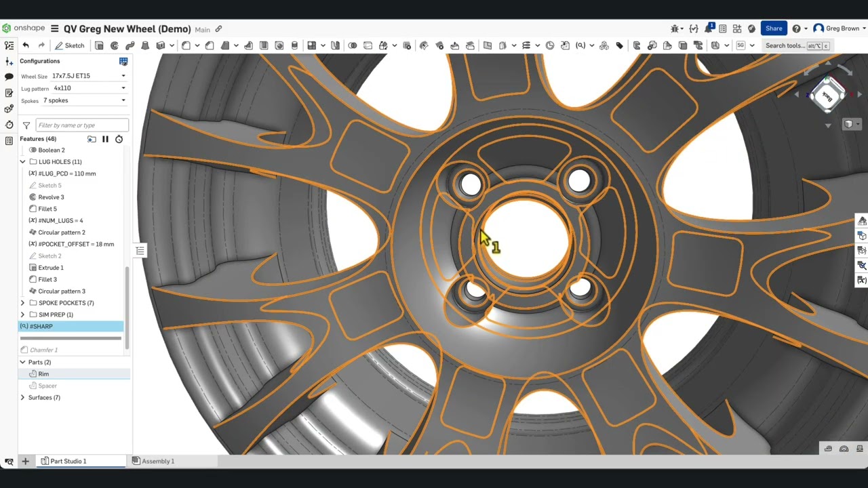Image resolution: width=868 pixels, height=488 pixels.
Task: Click the Main branch label
Action: 202,30
